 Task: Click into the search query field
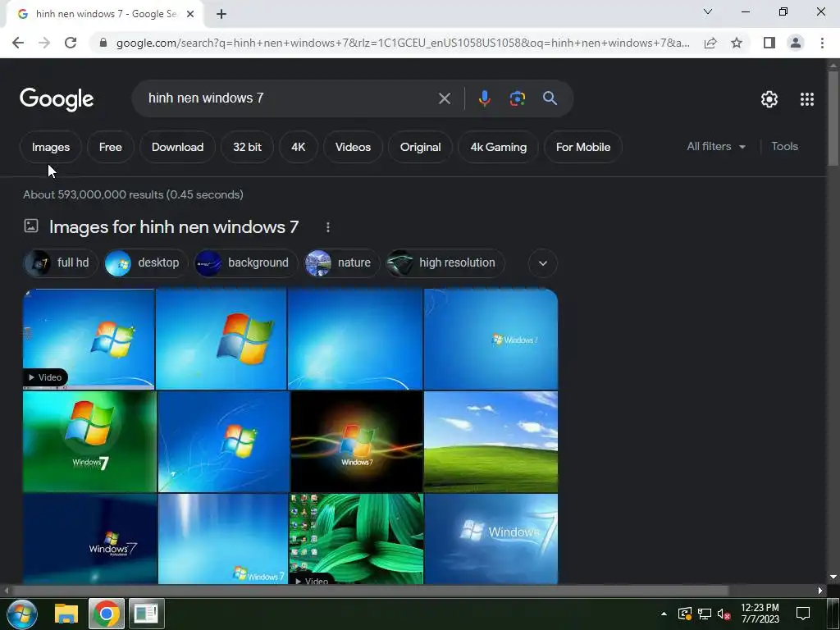tap(290, 98)
